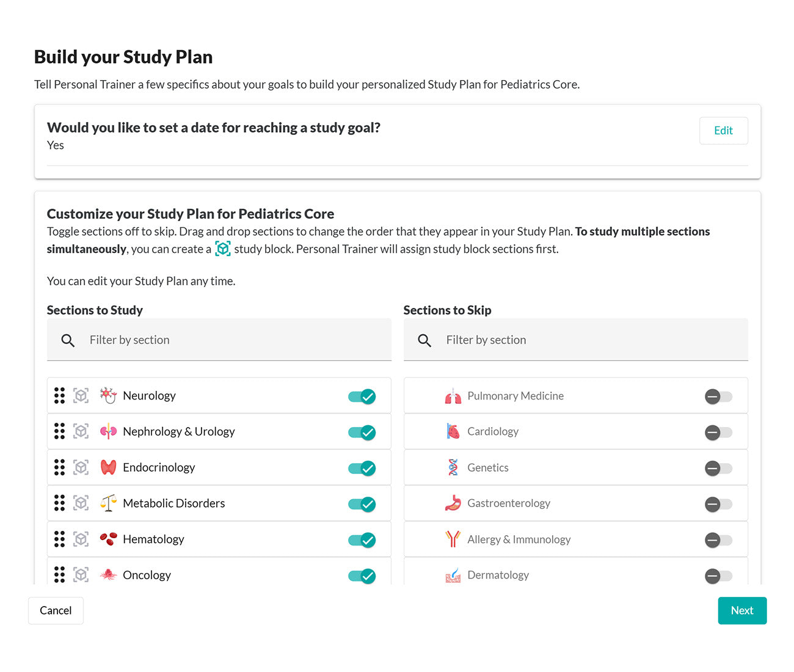This screenshot has width=794, height=672.
Task: Click the study block icon beside Hematology
Action: point(81,539)
